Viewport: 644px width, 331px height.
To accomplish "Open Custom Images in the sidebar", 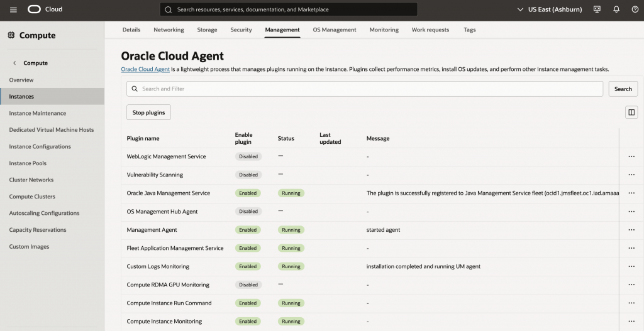I will (29, 246).
